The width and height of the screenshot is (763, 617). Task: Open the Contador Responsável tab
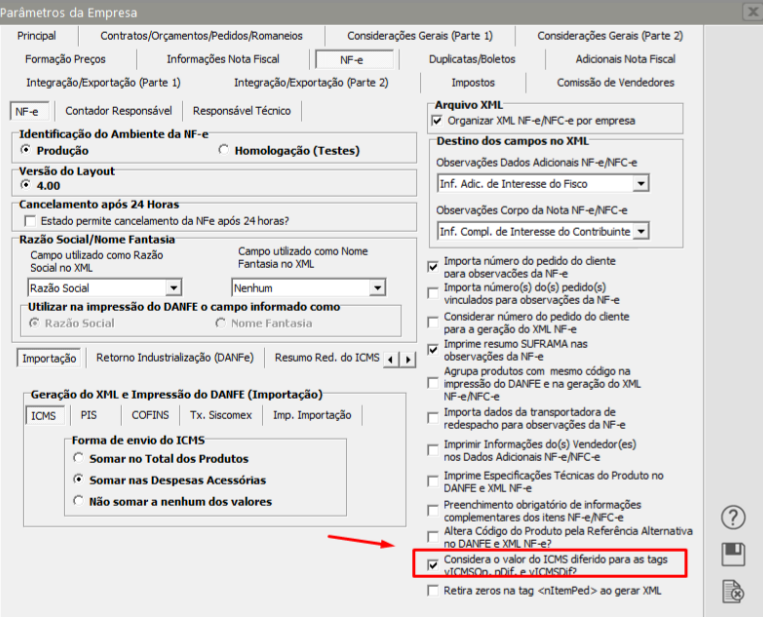pyautogui.click(x=119, y=110)
